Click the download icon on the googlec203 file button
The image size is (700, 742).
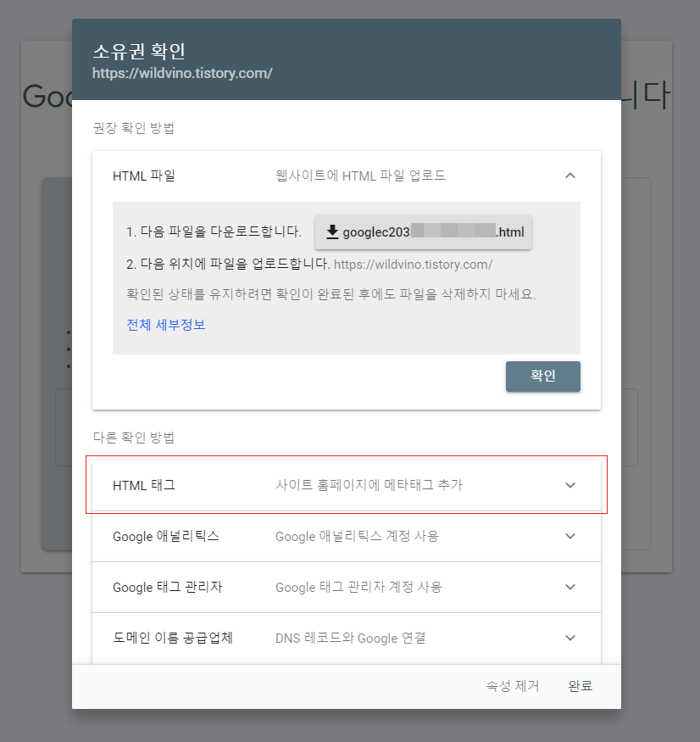[x=332, y=232]
